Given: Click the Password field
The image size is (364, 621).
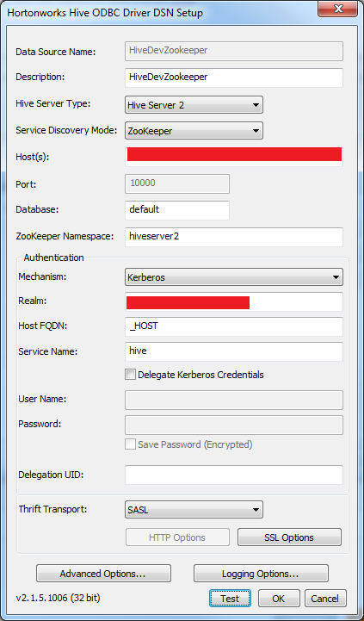Looking at the screenshot, I should point(234,425).
